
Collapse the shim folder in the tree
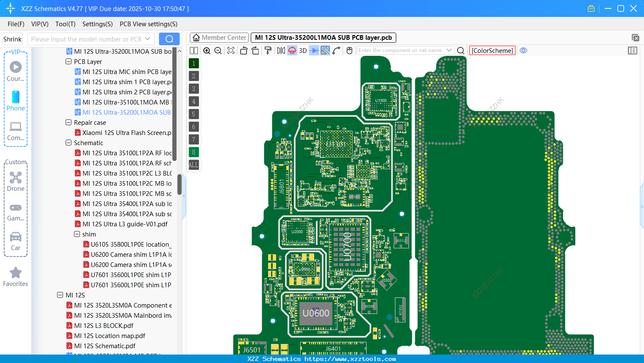[77, 234]
